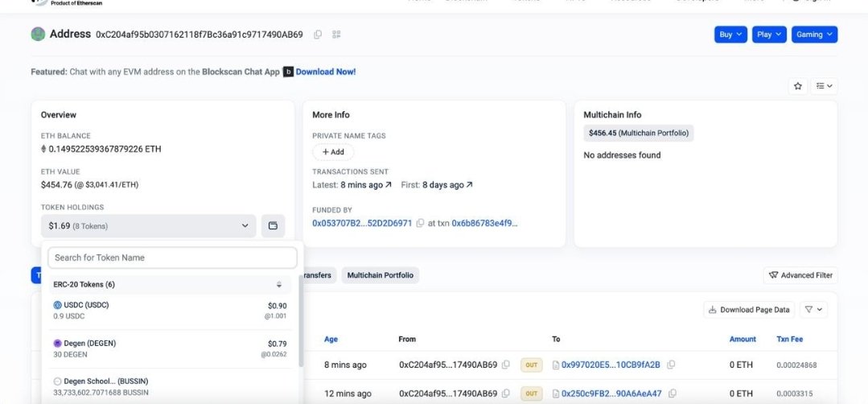Open the Advanced Filter
This screenshot has height=404, width=868.
click(800, 275)
